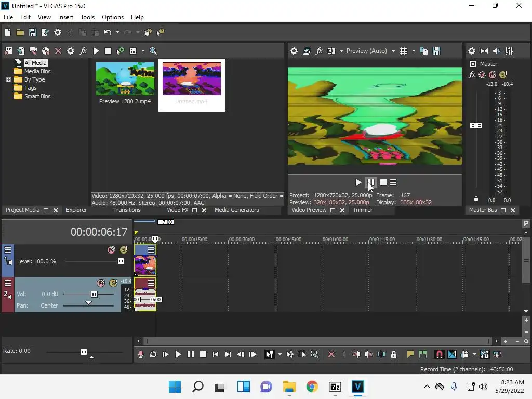Image resolution: width=532 pixels, height=399 pixels.
Task: Click the Open project folder icon
Action: tap(20, 32)
